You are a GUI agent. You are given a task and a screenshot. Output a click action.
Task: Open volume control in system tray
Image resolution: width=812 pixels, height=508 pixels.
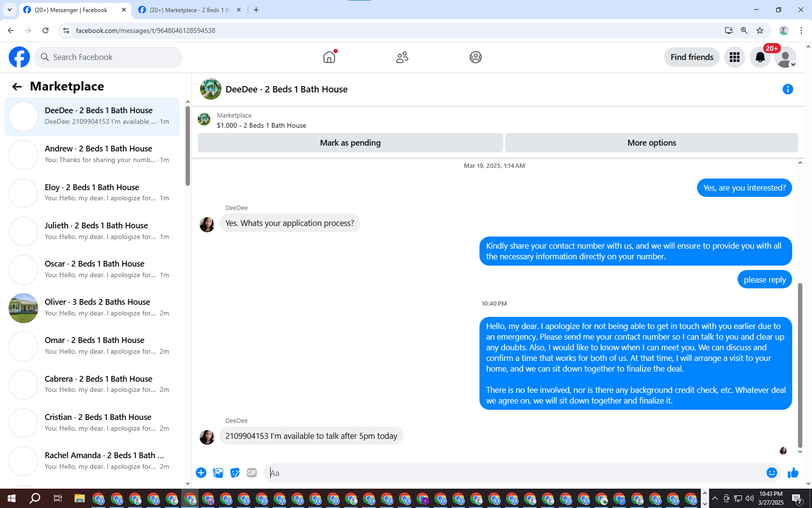[x=750, y=498]
